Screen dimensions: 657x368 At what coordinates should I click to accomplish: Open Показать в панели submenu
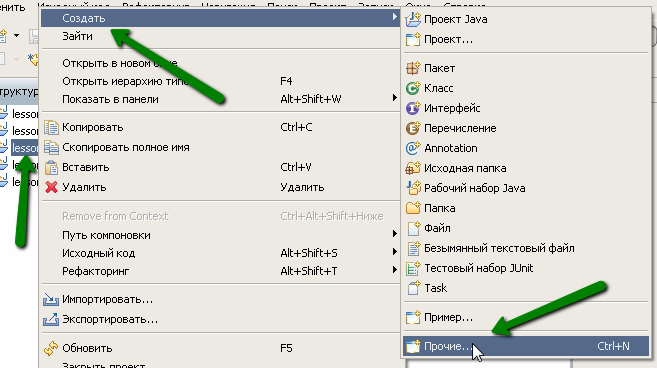[x=220, y=99]
